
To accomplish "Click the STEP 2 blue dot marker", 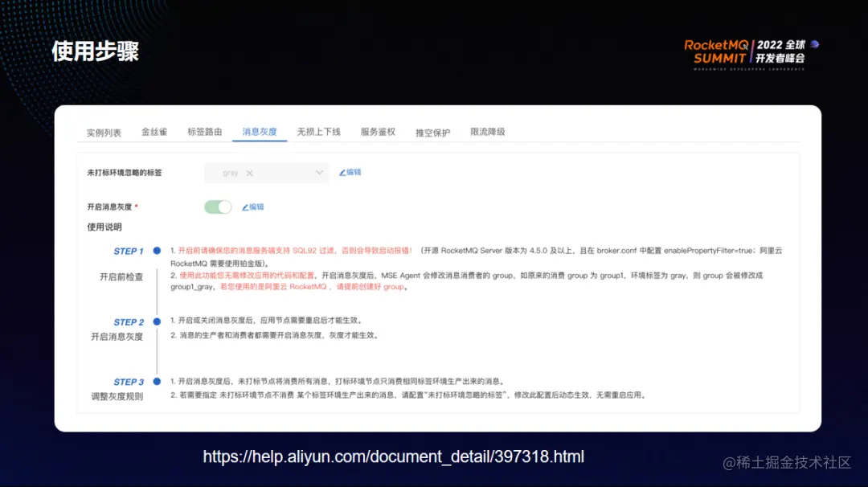I will [157, 322].
